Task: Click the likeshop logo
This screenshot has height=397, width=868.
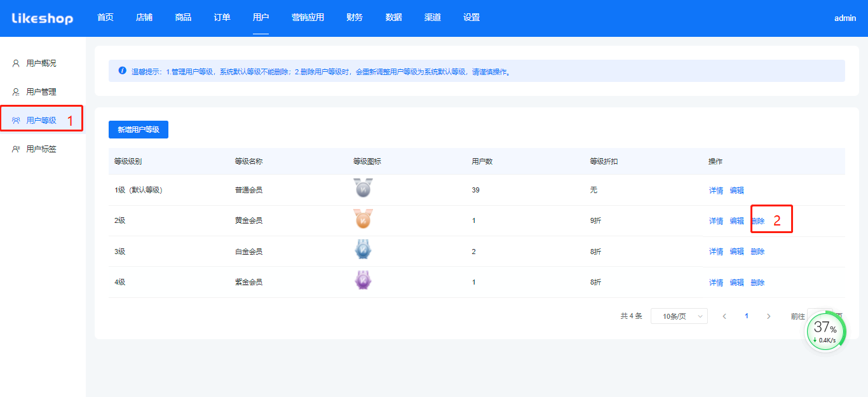Action: point(42,18)
